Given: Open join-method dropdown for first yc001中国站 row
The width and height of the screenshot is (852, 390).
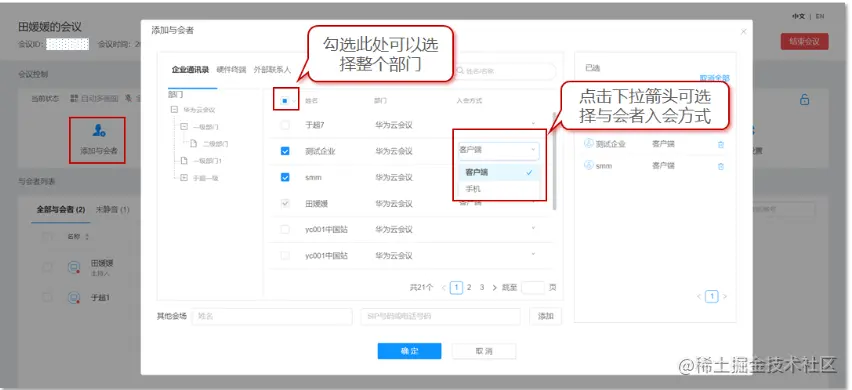Looking at the screenshot, I should coord(533,228).
